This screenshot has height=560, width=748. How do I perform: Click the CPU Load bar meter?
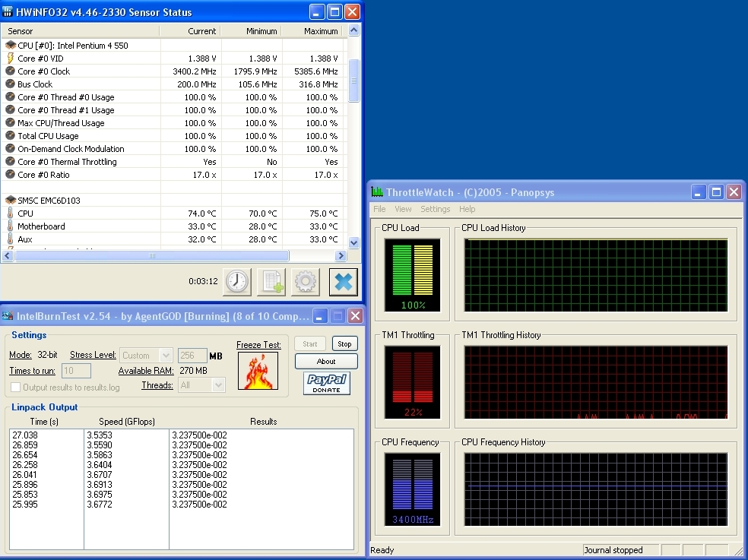point(412,275)
